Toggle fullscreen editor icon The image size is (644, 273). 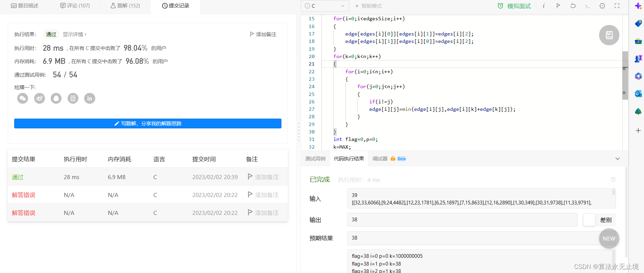(617, 6)
